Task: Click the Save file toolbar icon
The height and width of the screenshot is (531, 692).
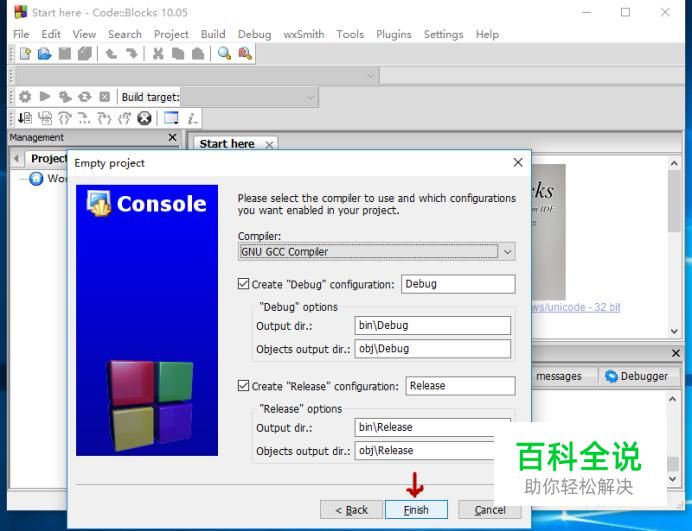Action: tap(65, 54)
